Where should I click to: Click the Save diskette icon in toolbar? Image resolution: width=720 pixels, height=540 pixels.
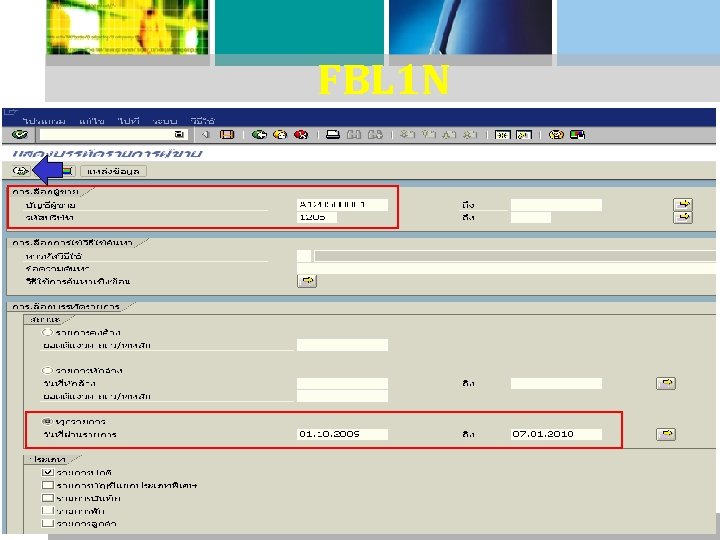pos(227,135)
